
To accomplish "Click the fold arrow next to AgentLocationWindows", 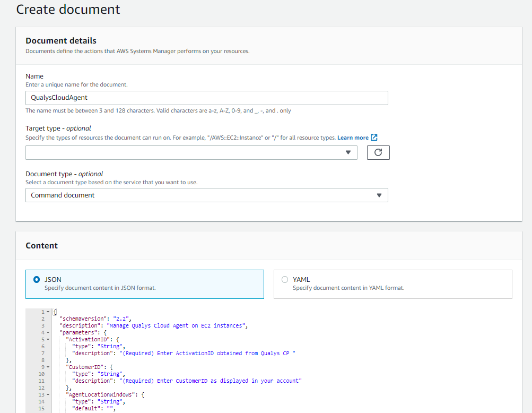I will point(47,394).
